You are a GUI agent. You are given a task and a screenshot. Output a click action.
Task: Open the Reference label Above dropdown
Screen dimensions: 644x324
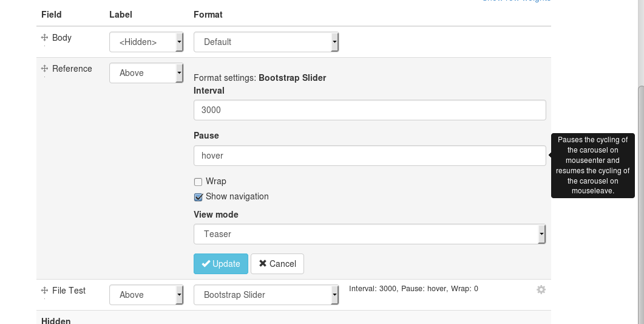(x=146, y=73)
